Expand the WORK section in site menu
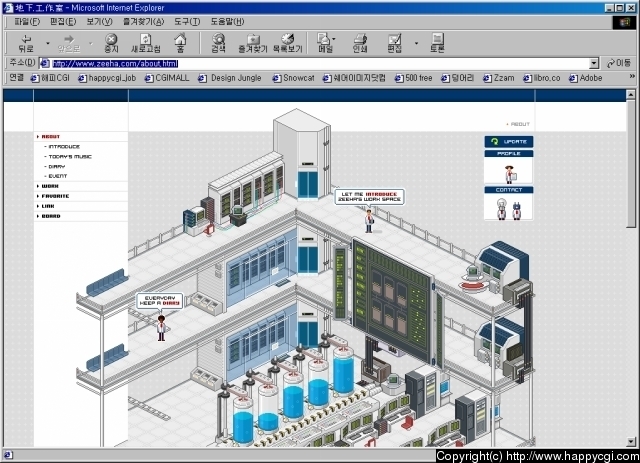The image size is (640, 463). click(48, 186)
